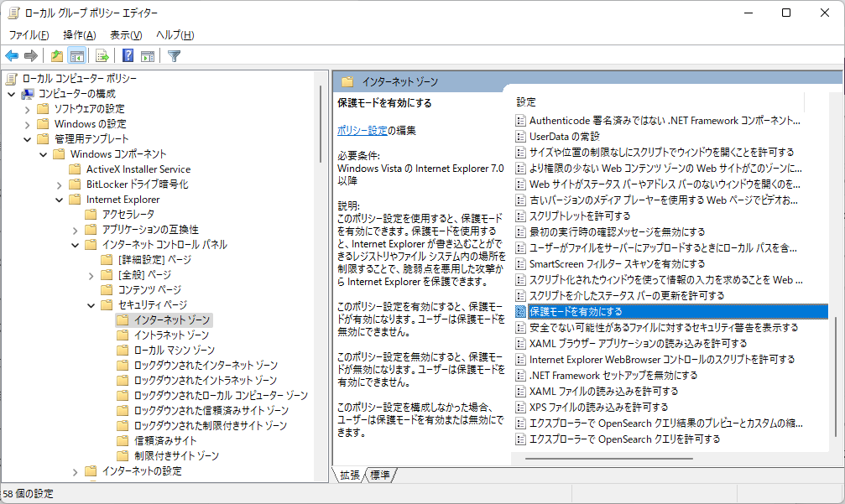The width and height of the screenshot is (845, 504).
Task: Select SmartScreen フィルター スキャンを有効にする setting
Action: click(x=617, y=264)
